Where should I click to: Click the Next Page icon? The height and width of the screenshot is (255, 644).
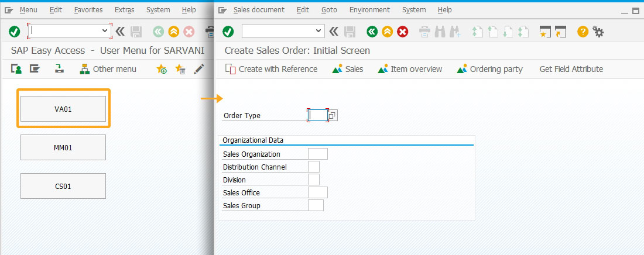[508, 32]
